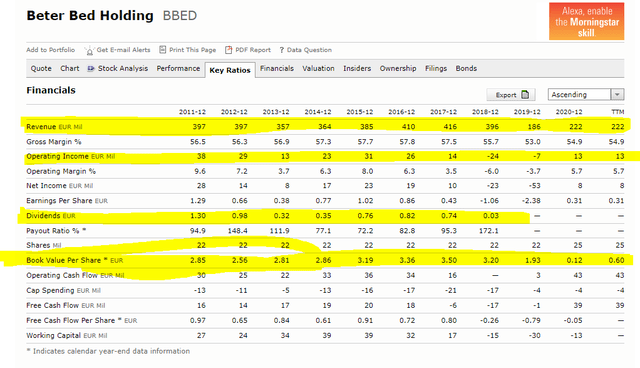The image size is (640, 368).
Task: Open the Valuation tab
Action: 318,69
